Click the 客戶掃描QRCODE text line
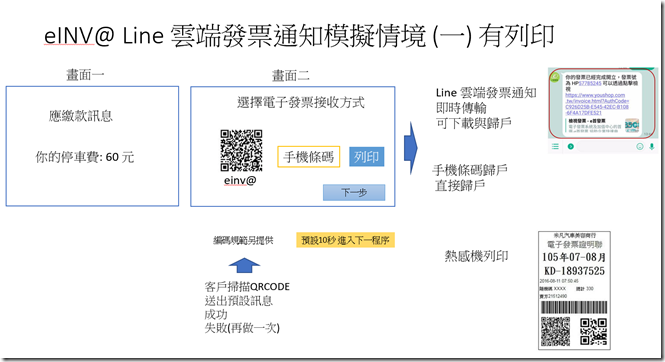Image resolution: width=665 pixels, height=362 pixels. pos(247,287)
